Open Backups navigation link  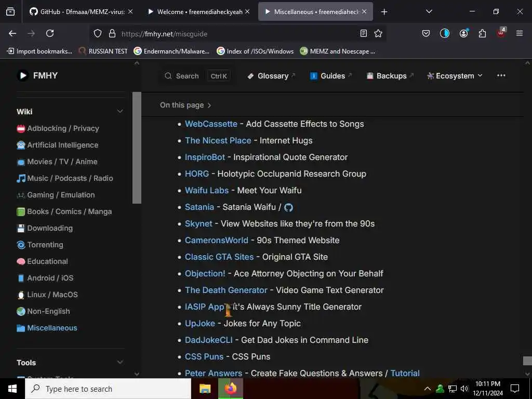[x=390, y=76]
